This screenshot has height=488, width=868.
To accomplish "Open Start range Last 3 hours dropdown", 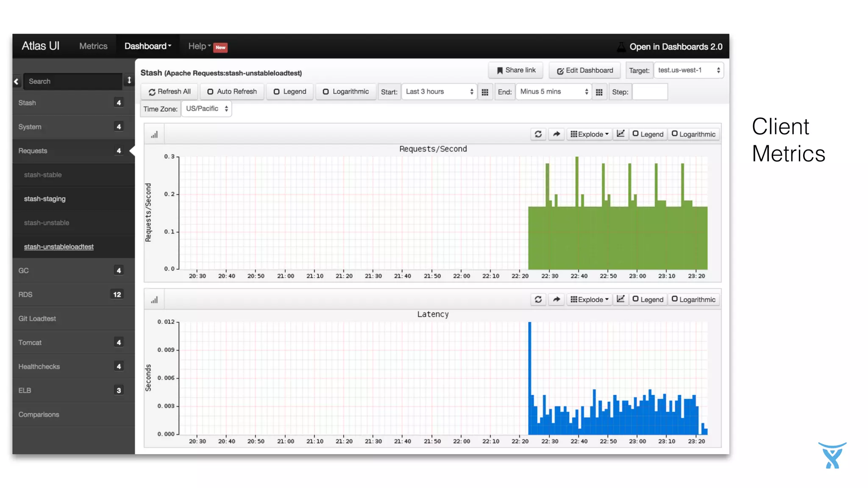I will pyautogui.click(x=439, y=92).
